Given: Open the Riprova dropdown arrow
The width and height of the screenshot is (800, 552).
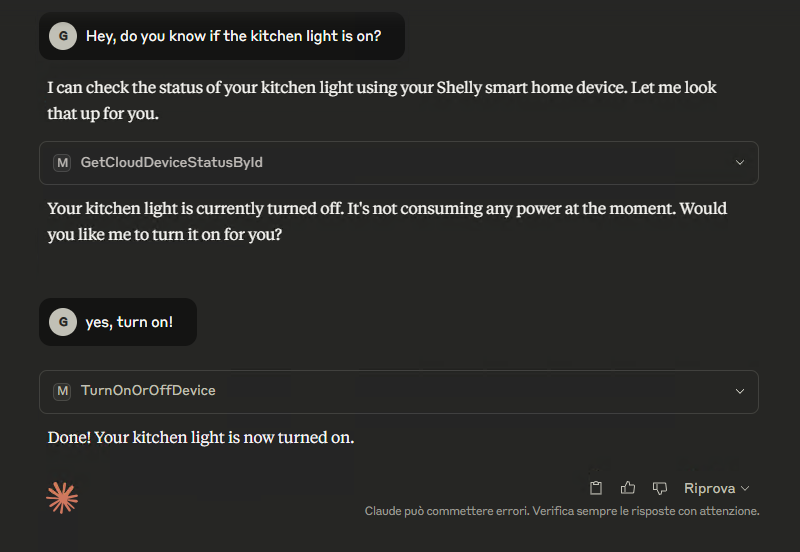Looking at the screenshot, I should [745, 489].
